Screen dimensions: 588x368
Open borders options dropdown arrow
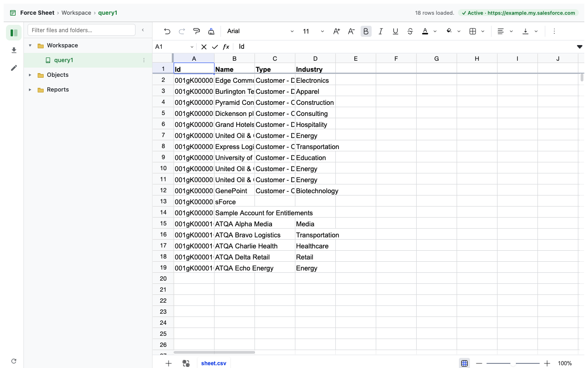pyautogui.click(x=483, y=31)
